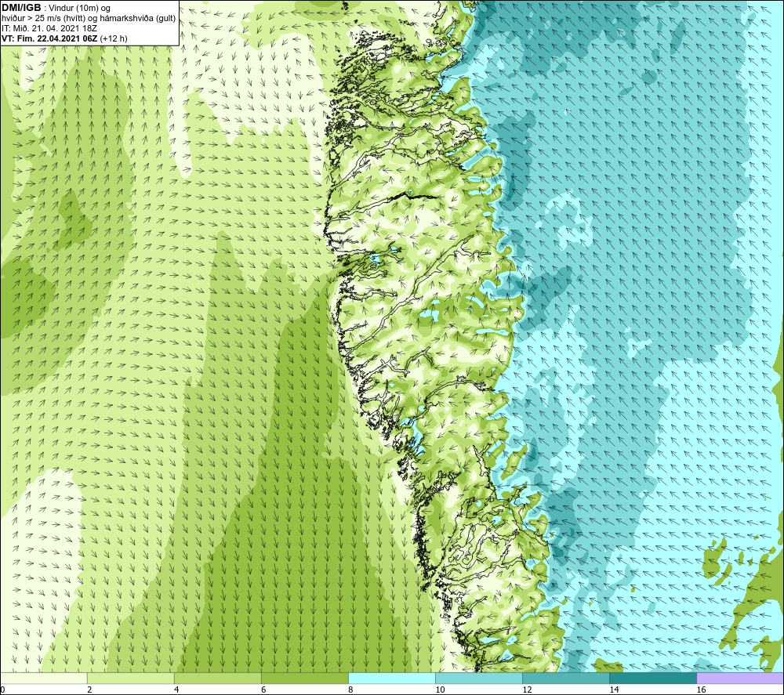Click the palest 0–2 m/s legend swatch
The width and height of the screenshot is (784, 695).
(43, 678)
